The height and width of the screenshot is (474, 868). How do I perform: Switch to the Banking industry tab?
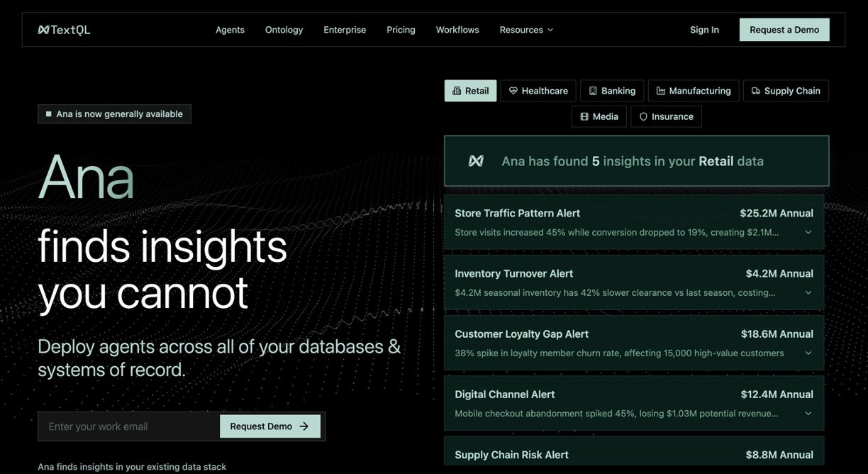(612, 91)
